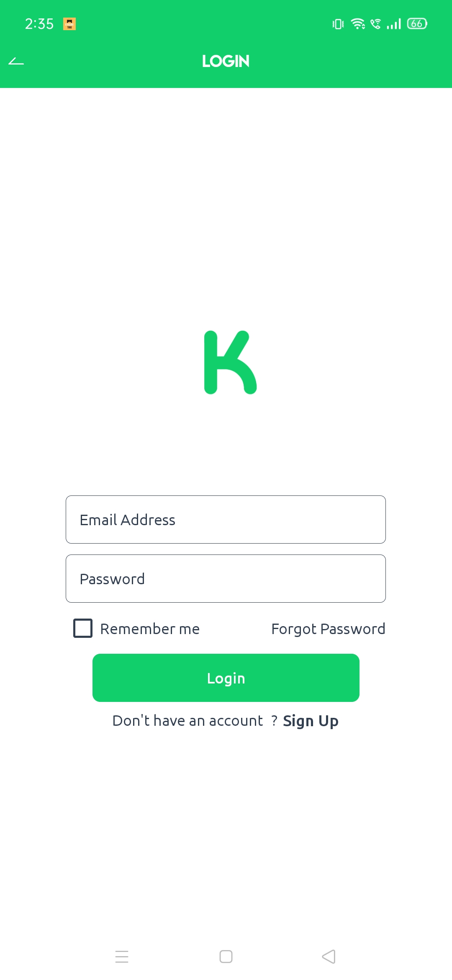This screenshot has width=452, height=980.
Task: Tap the Wi-Fi status icon
Action: 358,24
